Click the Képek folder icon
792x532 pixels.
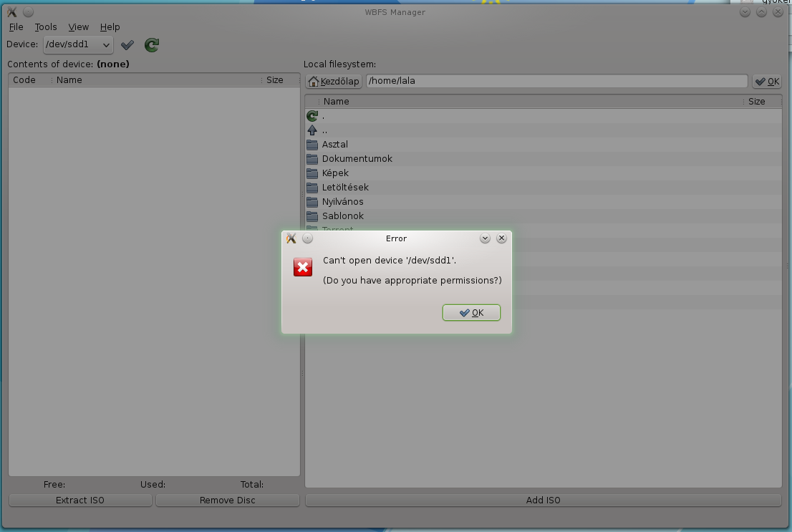click(312, 173)
